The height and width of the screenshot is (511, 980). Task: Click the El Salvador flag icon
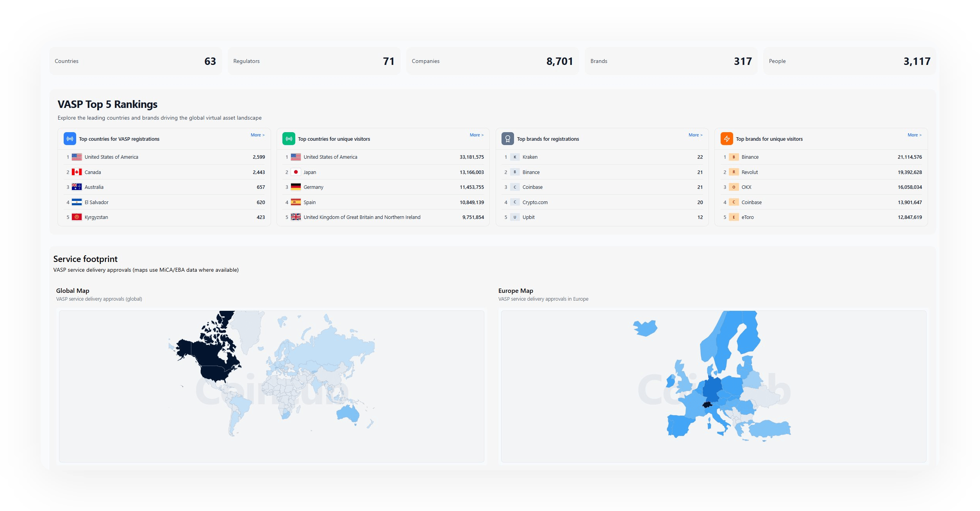(77, 202)
